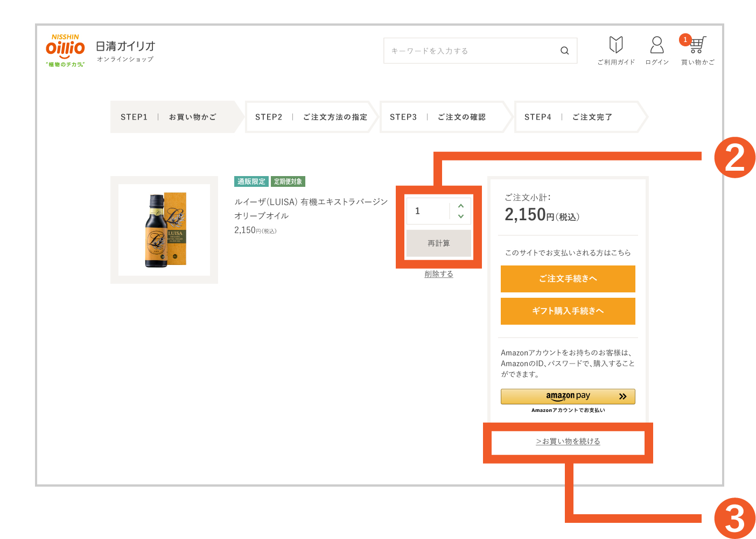Click the Amazon Pay button
756x539 pixels.
tap(568, 396)
